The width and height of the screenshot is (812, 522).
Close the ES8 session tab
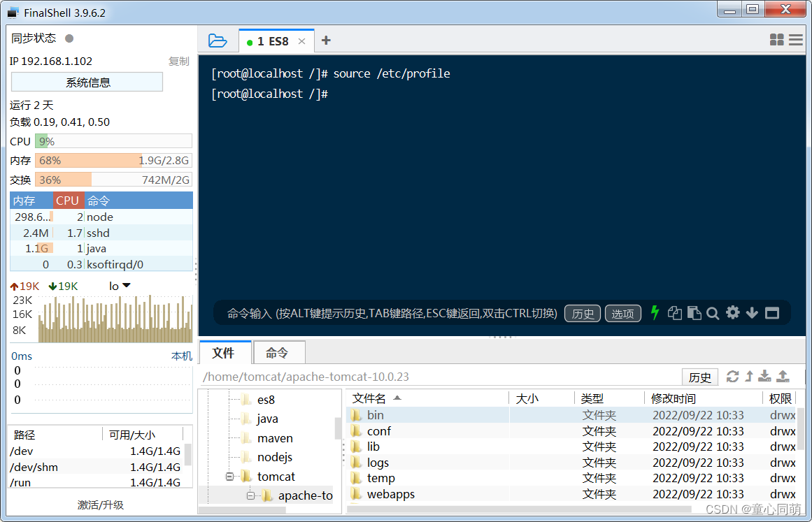[301, 41]
